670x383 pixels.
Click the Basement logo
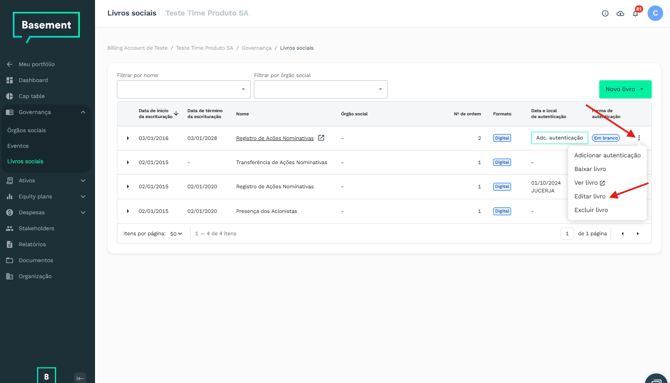pos(46,27)
